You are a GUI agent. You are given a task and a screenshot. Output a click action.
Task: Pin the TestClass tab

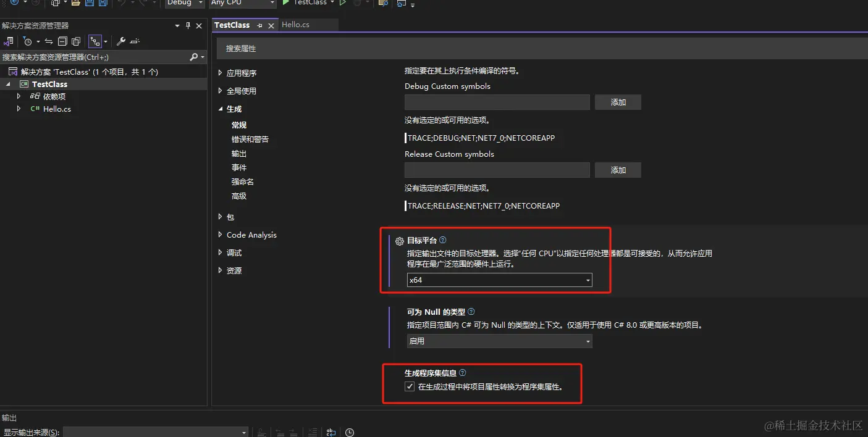[260, 25]
